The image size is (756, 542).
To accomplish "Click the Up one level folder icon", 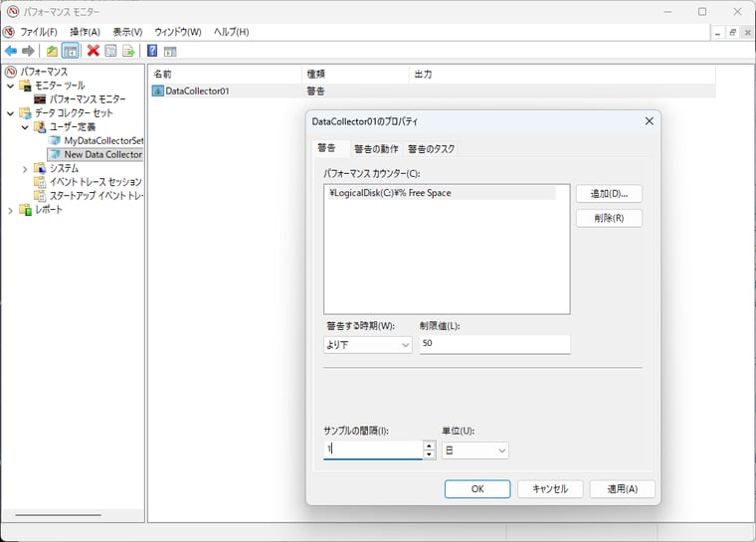I will [x=52, y=51].
